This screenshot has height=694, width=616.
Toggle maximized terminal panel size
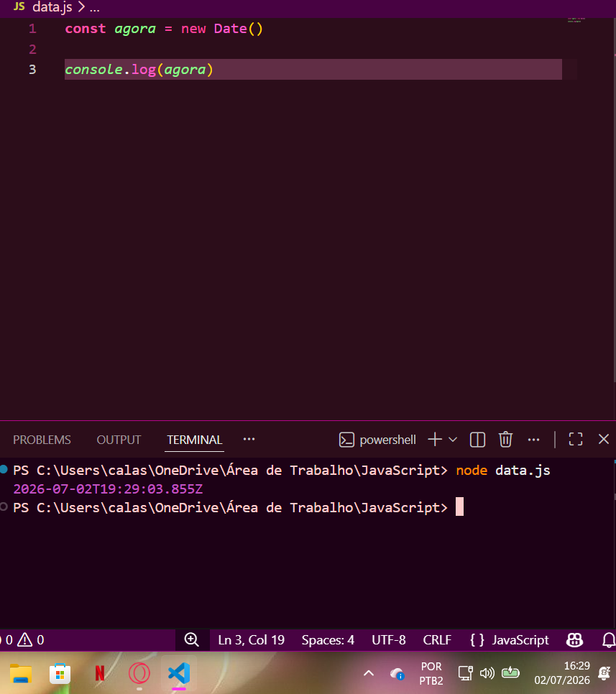[575, 440]
